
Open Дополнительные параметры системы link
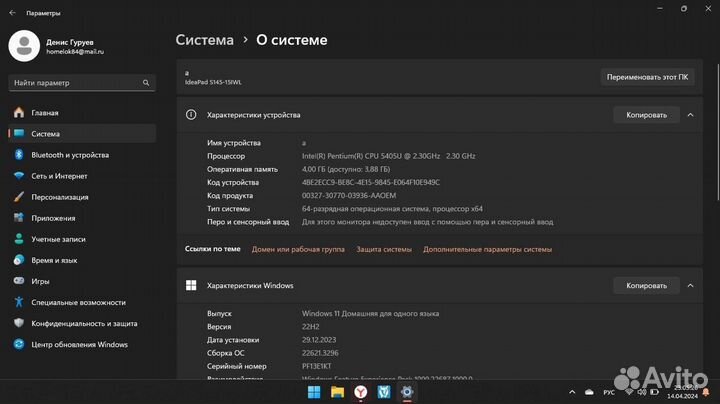tap(488, 249)
